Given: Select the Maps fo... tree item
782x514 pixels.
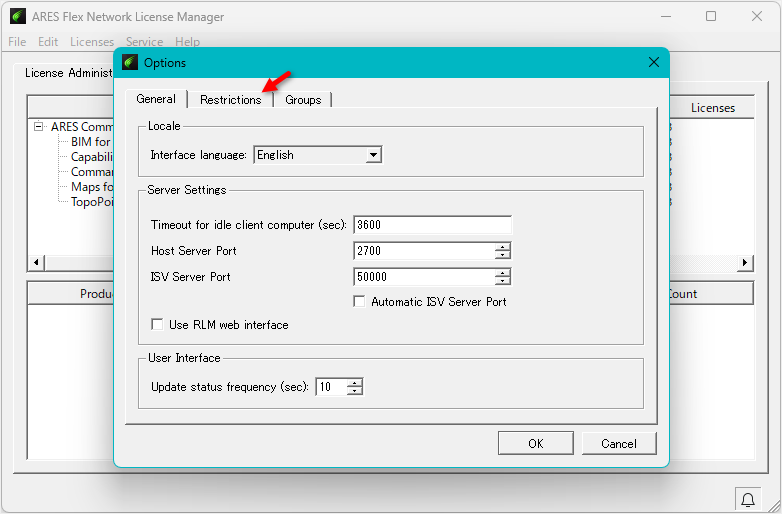Looking at the screenshot, I should click(92, 187).
